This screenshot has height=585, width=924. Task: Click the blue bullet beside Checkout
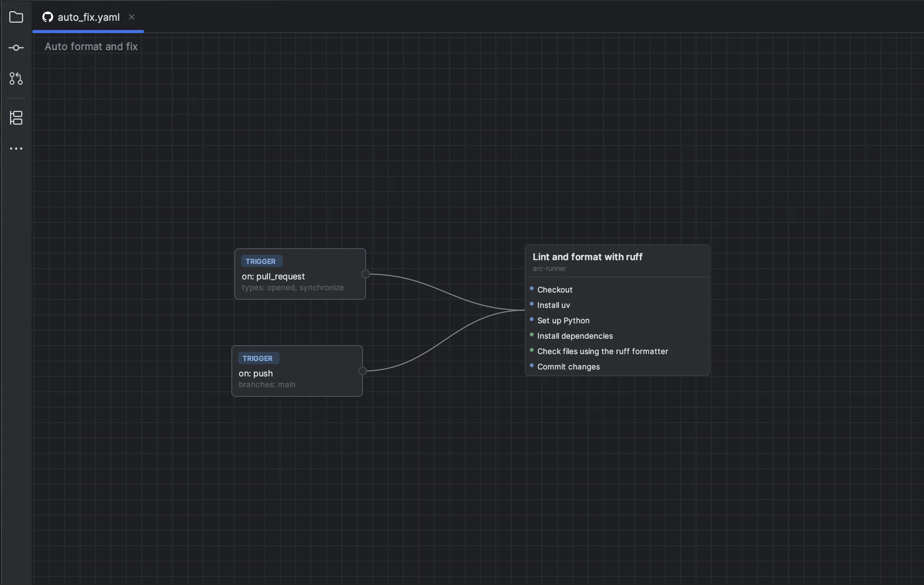532,288
